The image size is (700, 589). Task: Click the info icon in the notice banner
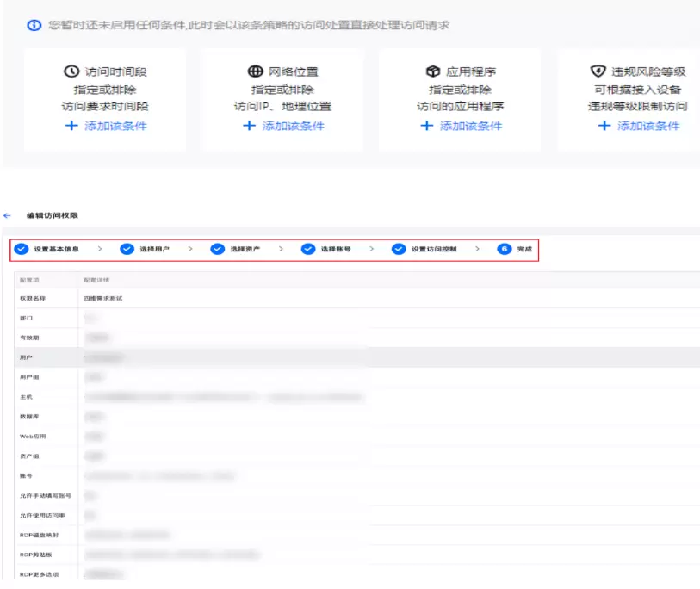point(34,26)
